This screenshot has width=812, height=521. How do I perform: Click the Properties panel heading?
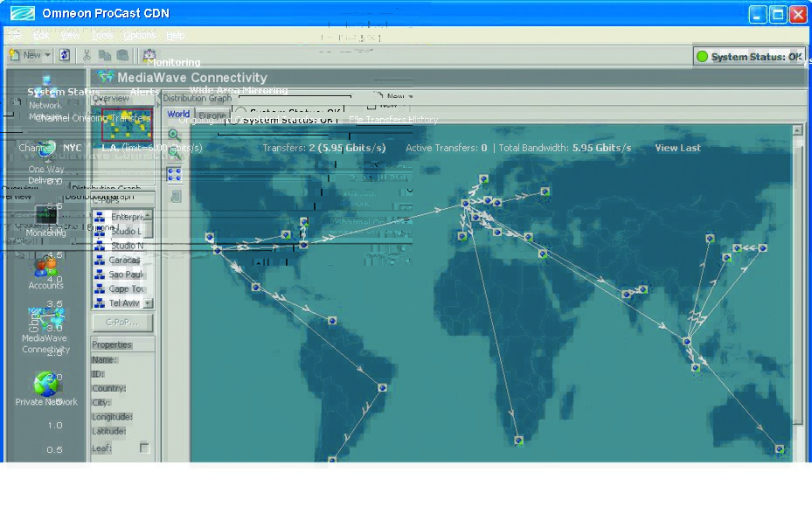click(112, 344)
